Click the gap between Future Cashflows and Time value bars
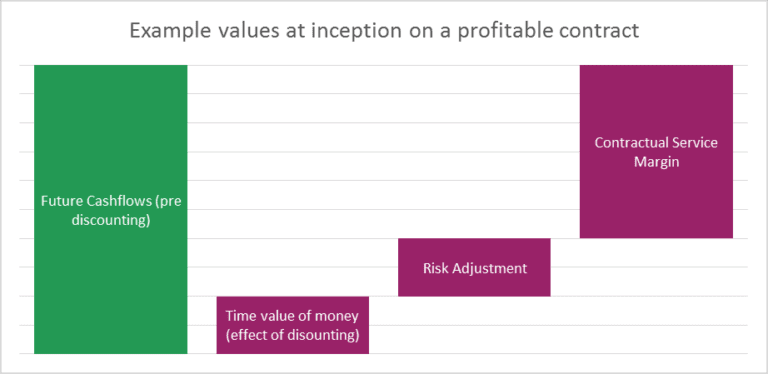 tap(202, 210)
